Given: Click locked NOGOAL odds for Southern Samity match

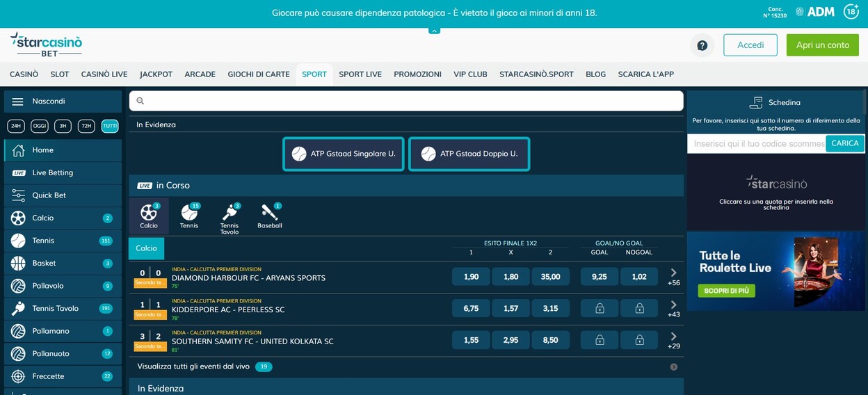Looking at the screenshot, I should [x=639, y=340].
